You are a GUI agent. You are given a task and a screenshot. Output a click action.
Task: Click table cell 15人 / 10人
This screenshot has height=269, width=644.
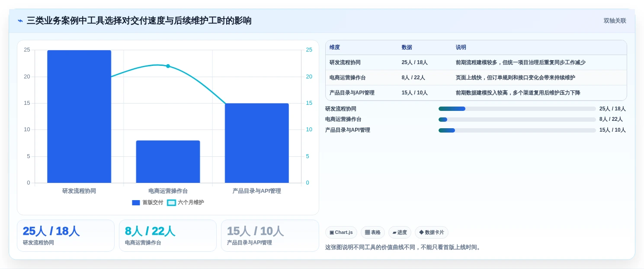pos(414,93)
